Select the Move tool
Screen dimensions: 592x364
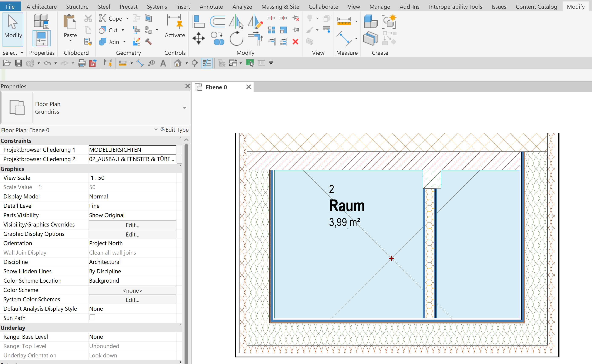198,38
